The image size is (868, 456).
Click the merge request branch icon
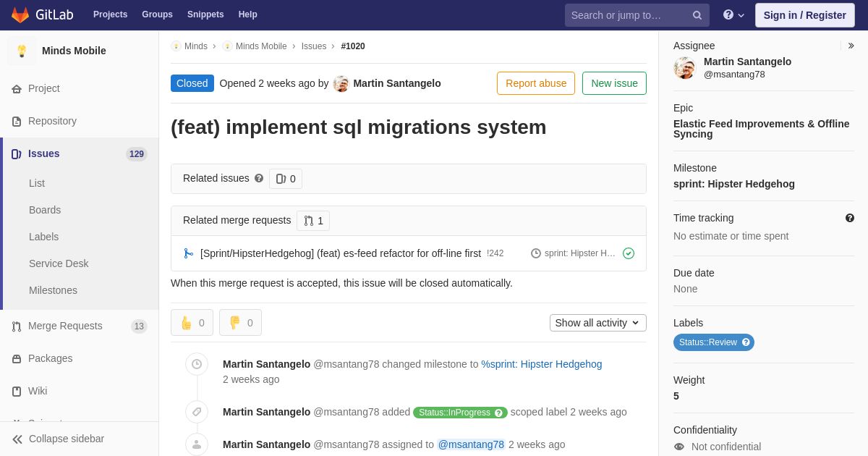point(188,253)
